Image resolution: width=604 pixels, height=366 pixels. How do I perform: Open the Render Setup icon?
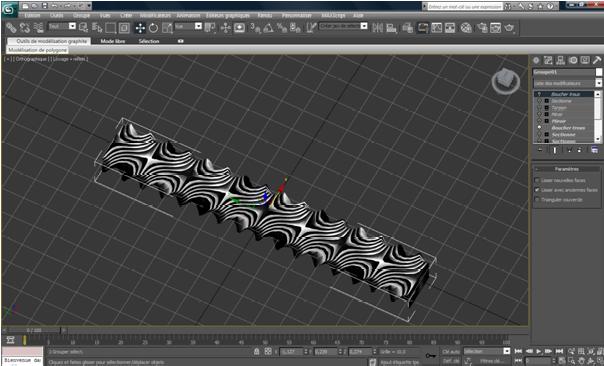482,27
